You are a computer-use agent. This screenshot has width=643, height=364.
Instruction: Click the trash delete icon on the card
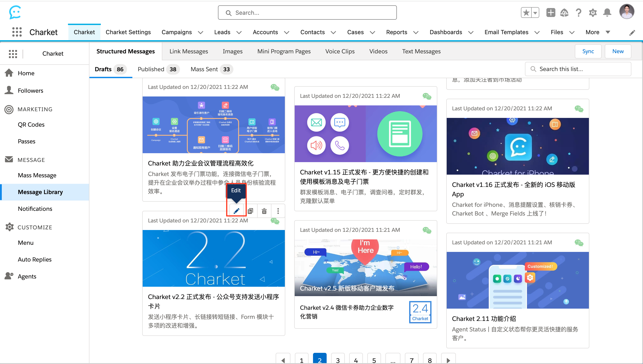(x=264, y=211)
